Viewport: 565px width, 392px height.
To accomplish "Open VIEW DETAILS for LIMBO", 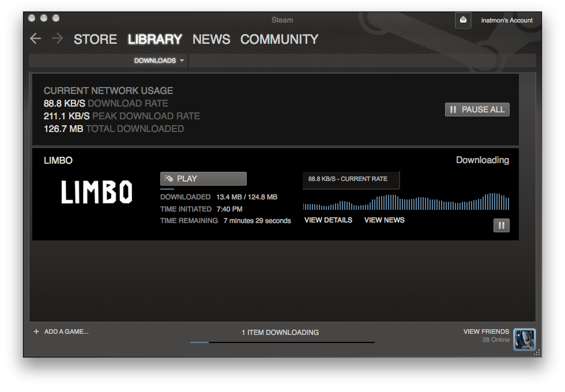I will 328,220.
